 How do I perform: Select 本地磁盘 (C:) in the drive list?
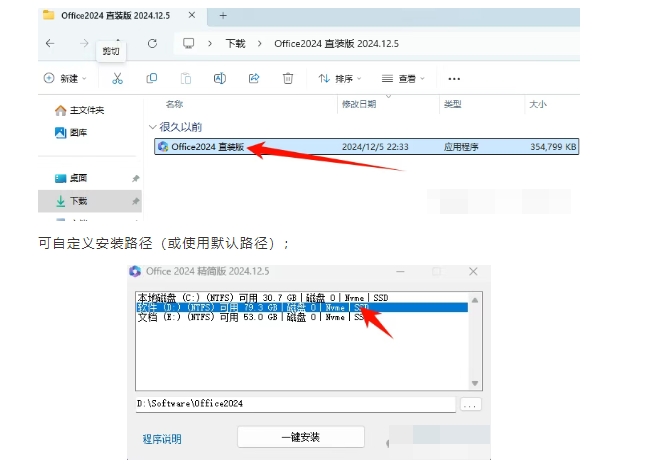[x=302, y=298]
